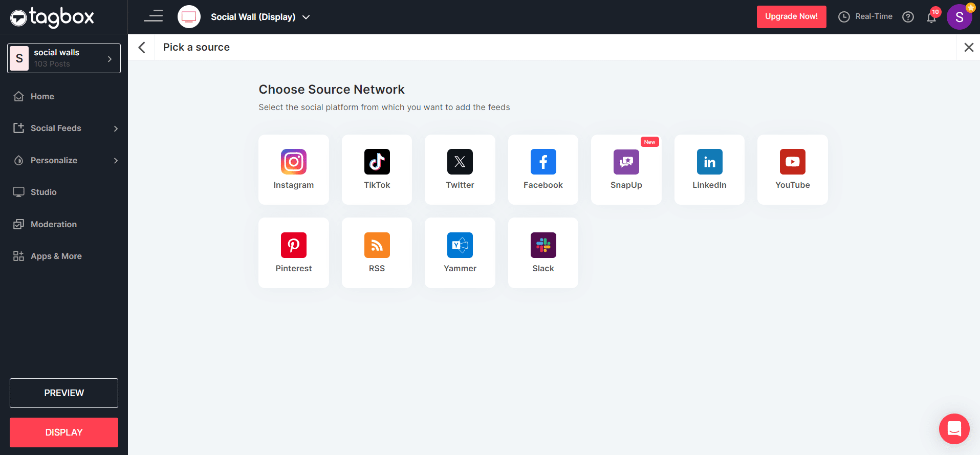Select the Pinterest source icon
This screenshot has width=980, height=455.
tap(293, 252)
